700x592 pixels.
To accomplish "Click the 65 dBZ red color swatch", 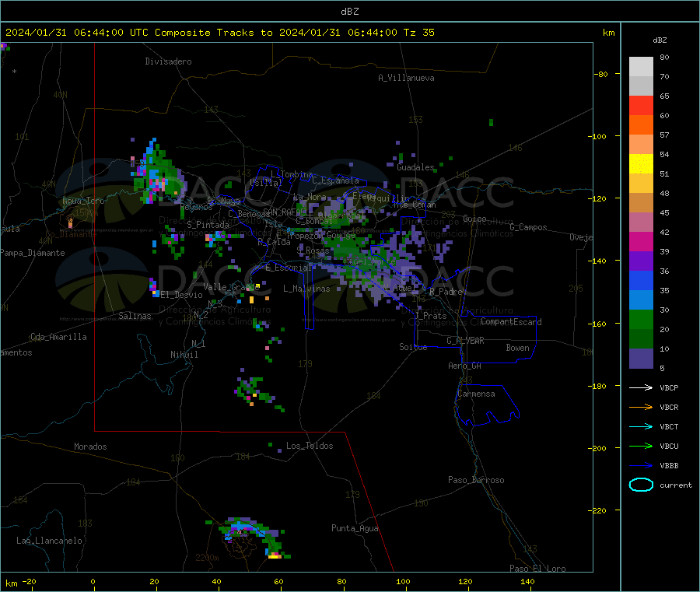I will pos(641,105).
